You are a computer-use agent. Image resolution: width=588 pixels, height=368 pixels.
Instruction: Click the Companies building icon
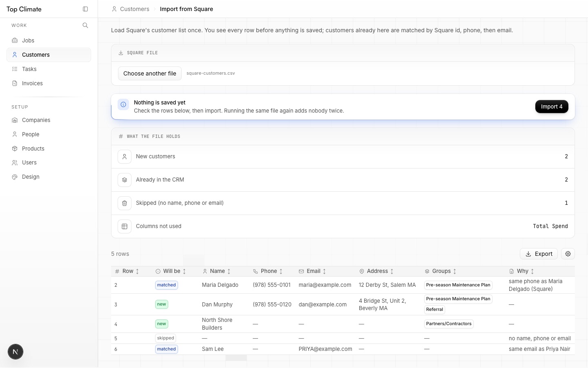(15, 120)
